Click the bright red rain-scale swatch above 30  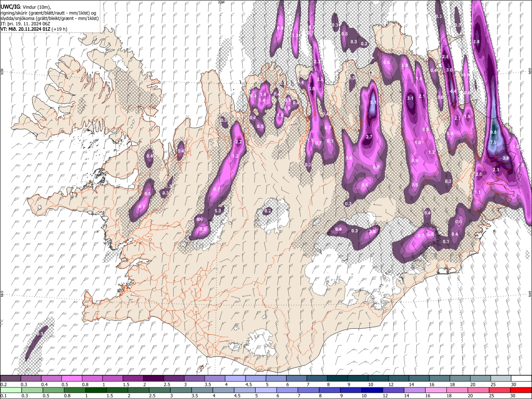tap(521, 390)
